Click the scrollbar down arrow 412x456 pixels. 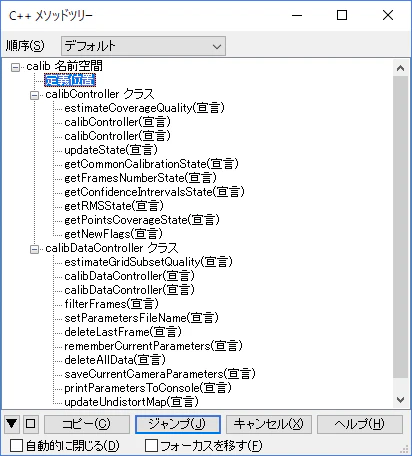coord(400,399)
